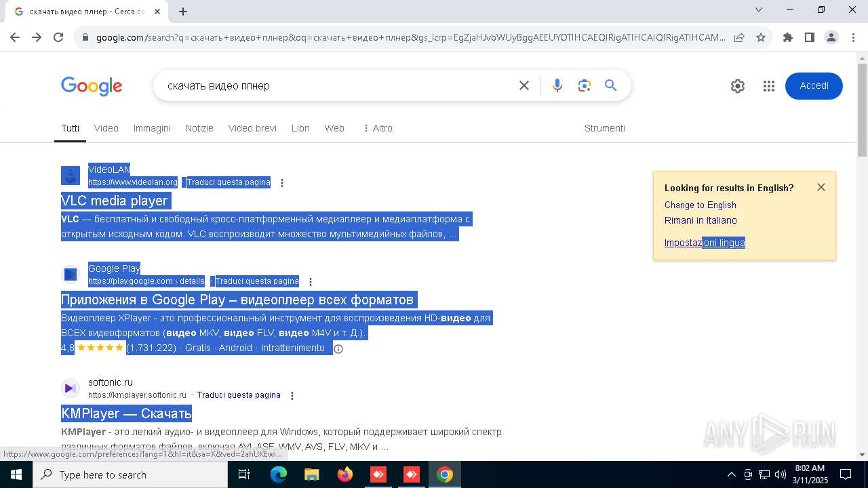Open Google apps grid
Viewport: 868px width, 488px height.
click(768, 86)
